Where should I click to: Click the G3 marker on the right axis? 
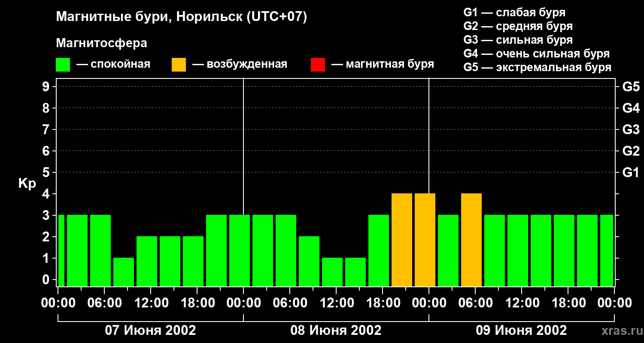[x=631, y=129]
